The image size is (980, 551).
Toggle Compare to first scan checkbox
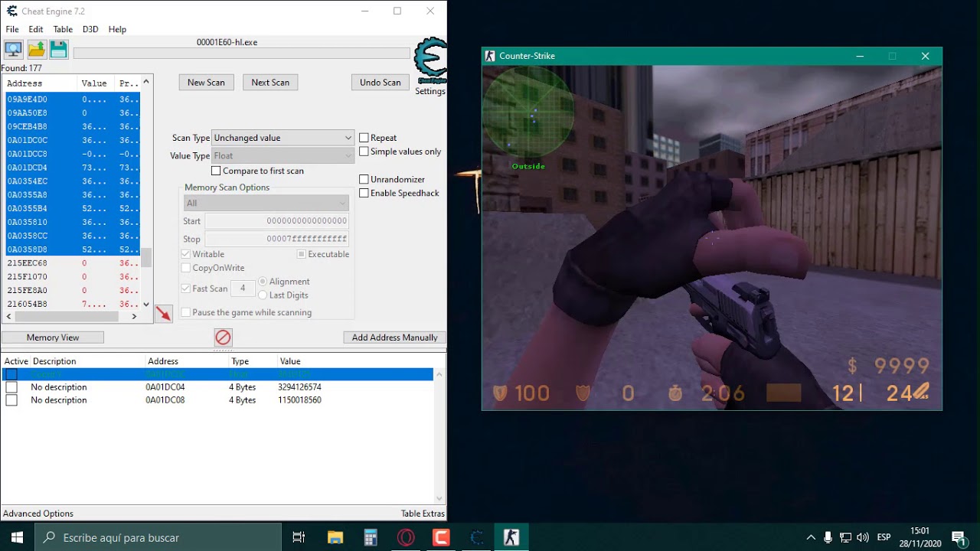[x=216, y=171]
